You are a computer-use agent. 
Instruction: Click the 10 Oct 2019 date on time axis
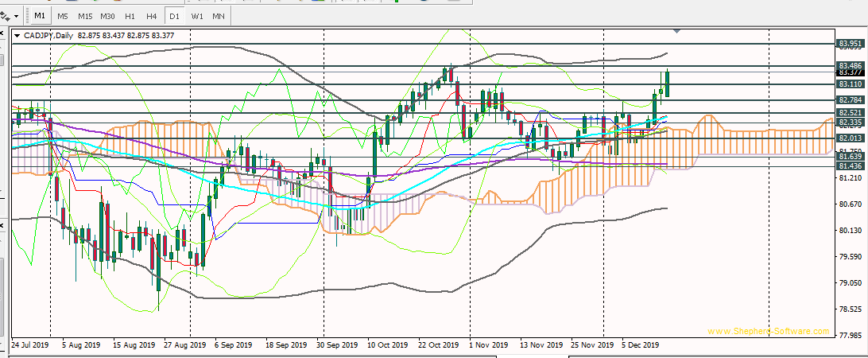[387, 345]
